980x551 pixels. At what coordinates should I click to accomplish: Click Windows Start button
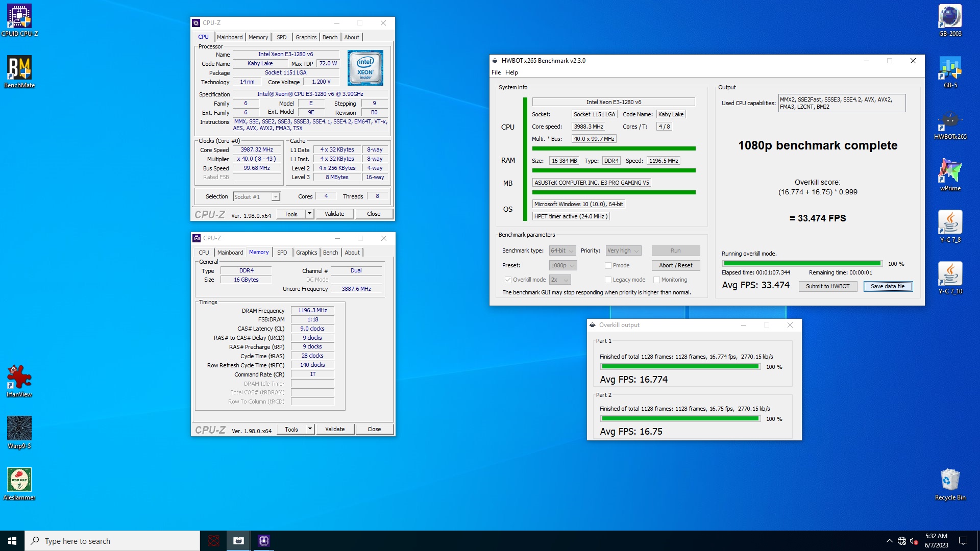point(12,541)
